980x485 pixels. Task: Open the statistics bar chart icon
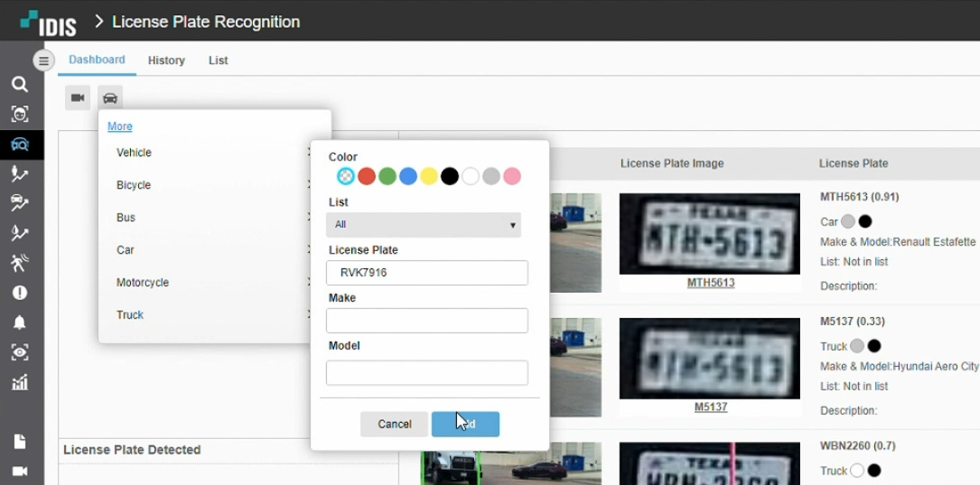tap(20, 383)
